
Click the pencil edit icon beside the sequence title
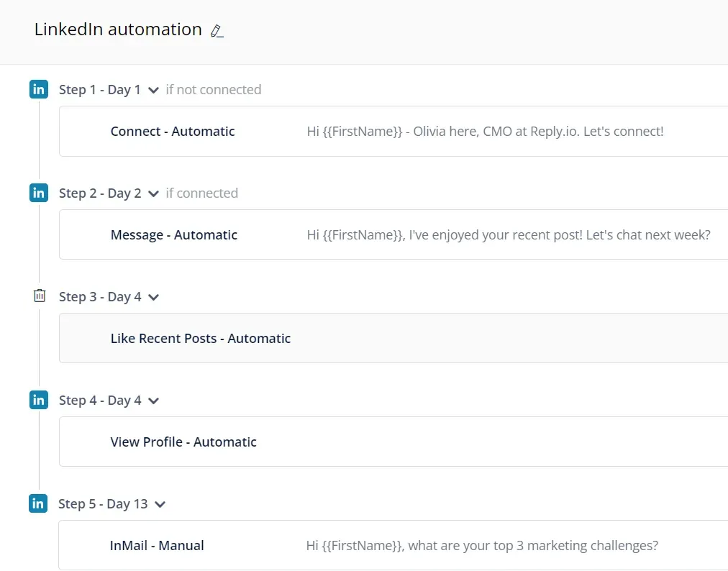pos(217,31)
